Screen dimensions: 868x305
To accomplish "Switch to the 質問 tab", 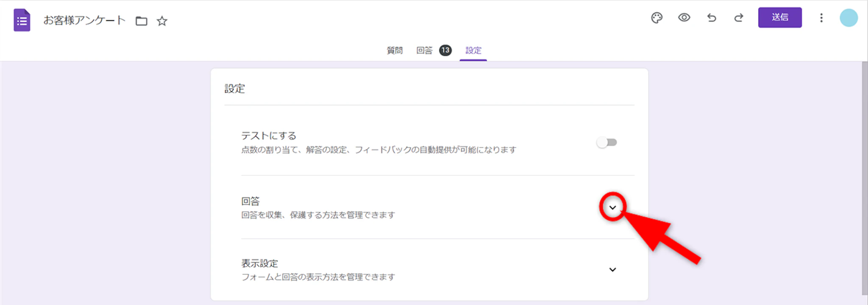I will pyautogui.click(x=395, y=50).
